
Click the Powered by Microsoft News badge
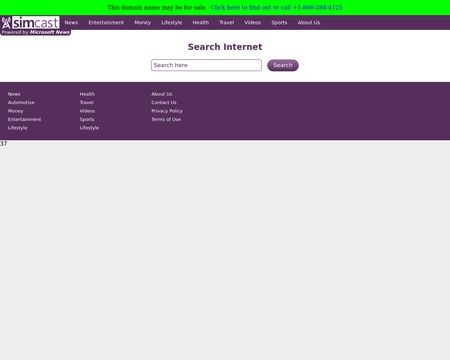pyautogui.click(x=36, y=32)
